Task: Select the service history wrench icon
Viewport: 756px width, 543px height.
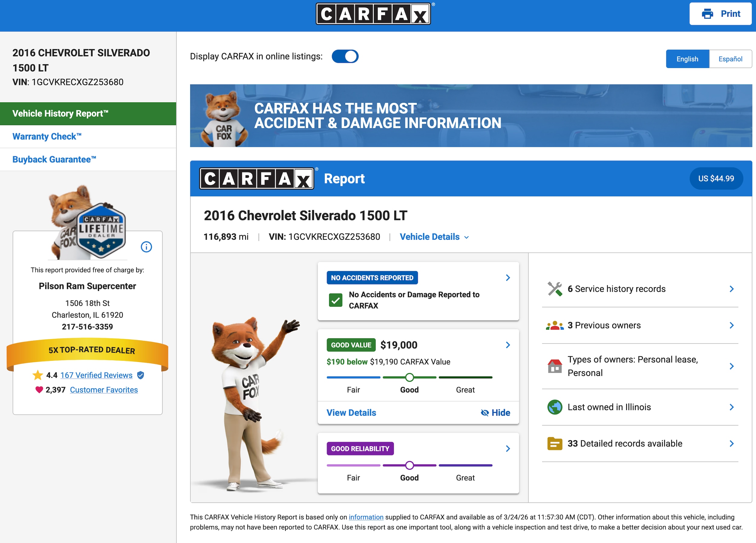Action: (555, 288)
